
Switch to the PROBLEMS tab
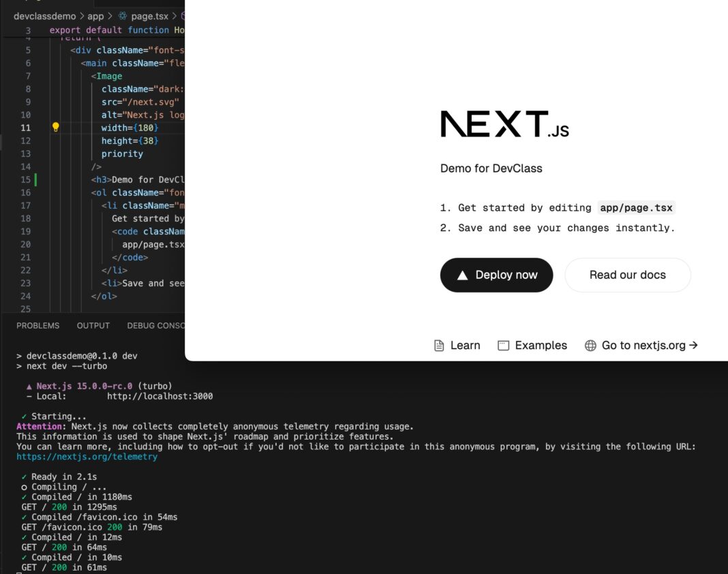point(37,325)
